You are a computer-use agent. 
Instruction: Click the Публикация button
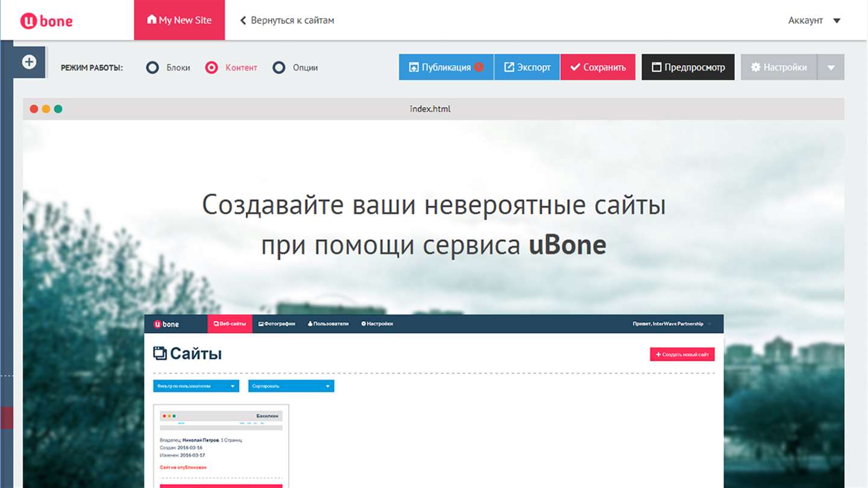click(446, 67)
